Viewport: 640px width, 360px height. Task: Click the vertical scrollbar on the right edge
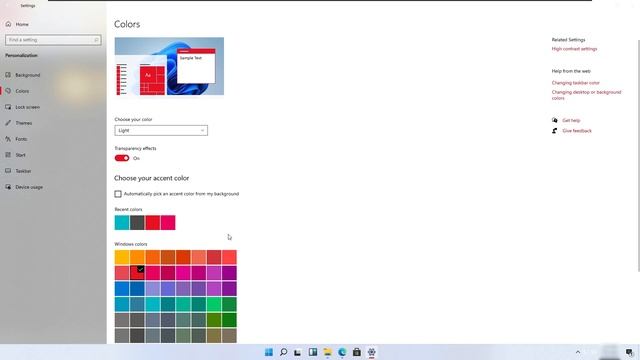point(638,155)
